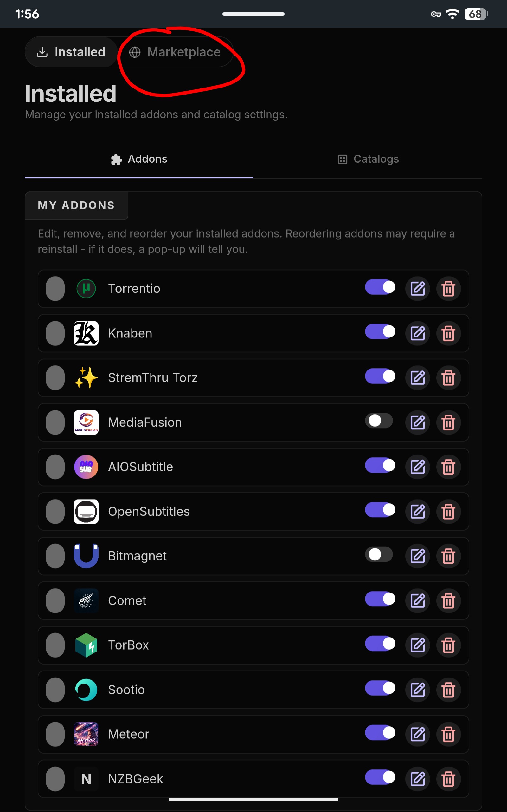Screen dimensions: 507x812
Task: Open edit for AIOSubtitle
Action: pyautogui.click(x=417, y=467)
